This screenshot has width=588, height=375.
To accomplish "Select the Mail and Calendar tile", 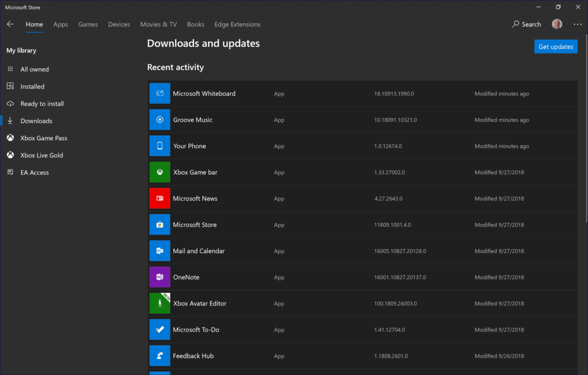I will point(160,251).
